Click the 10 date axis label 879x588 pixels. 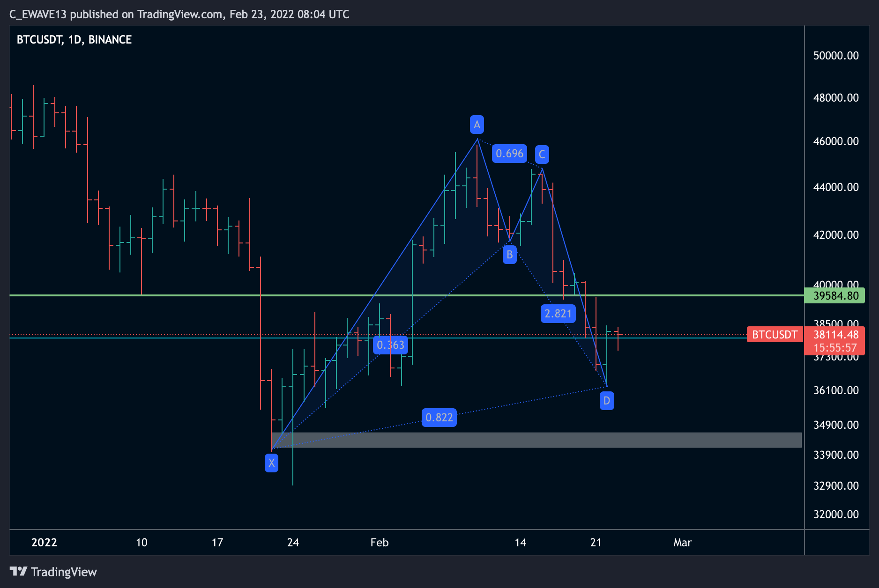(x=142, y=543)
